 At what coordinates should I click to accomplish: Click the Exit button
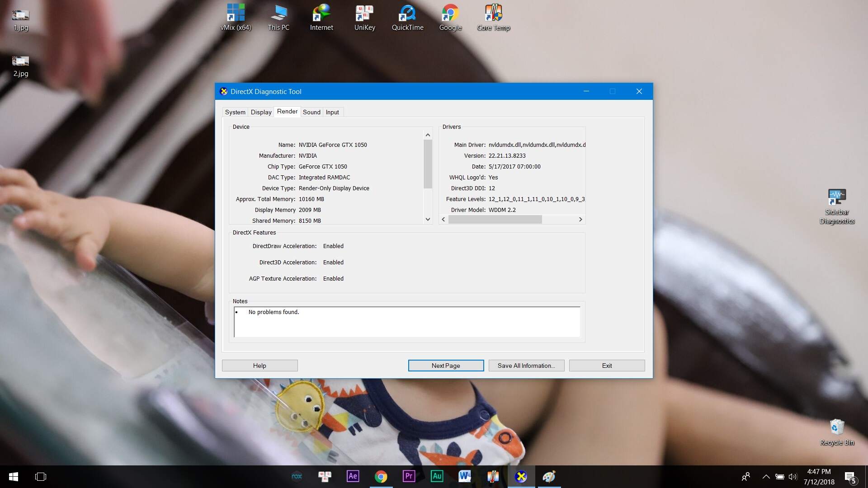(x=607, y=366)
